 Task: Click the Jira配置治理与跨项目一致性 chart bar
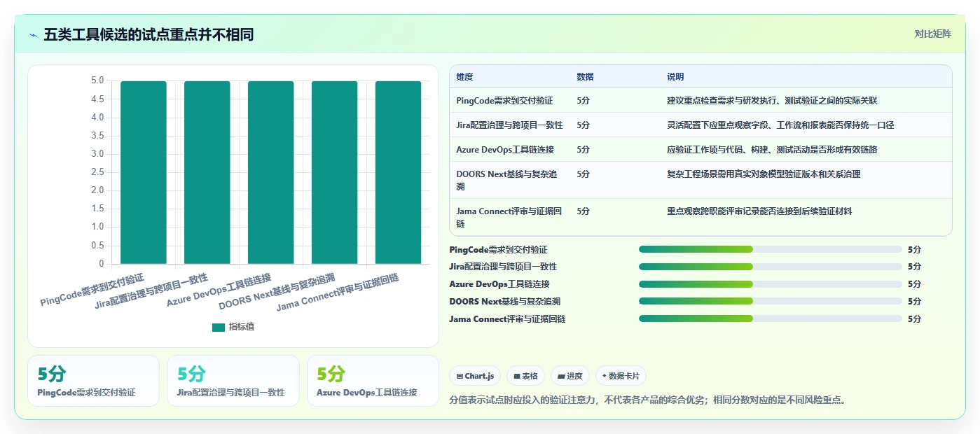pyautogui.click(x=207, y=172)
